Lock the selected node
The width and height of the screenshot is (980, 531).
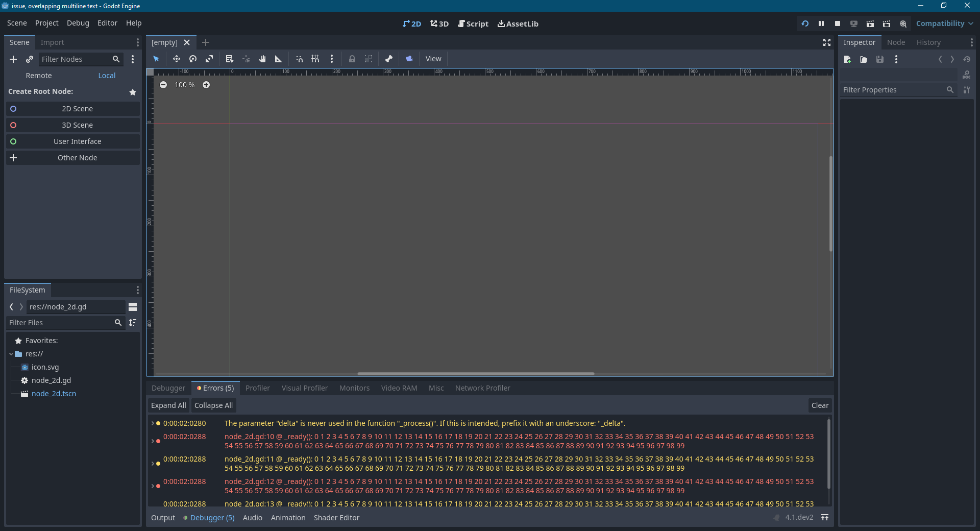point(352,59)
